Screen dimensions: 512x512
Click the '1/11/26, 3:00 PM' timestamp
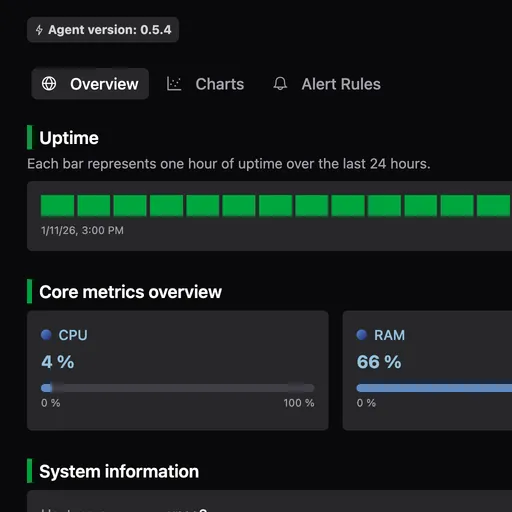tap(82, 230)
